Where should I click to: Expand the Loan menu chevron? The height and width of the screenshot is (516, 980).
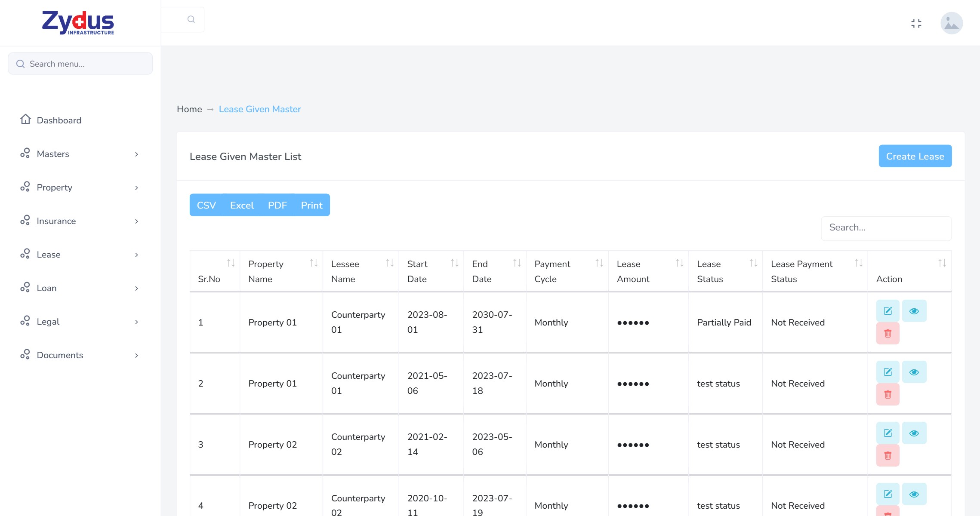point(136,288)
